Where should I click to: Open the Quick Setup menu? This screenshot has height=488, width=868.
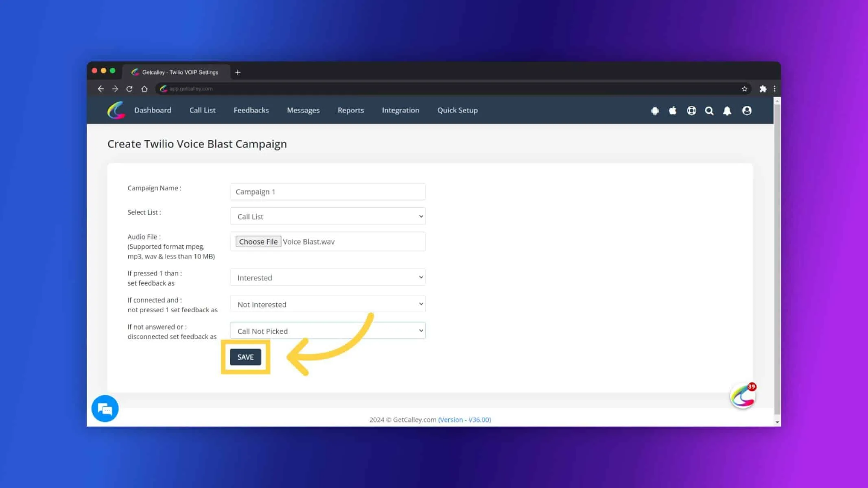[x=457, y=110]
